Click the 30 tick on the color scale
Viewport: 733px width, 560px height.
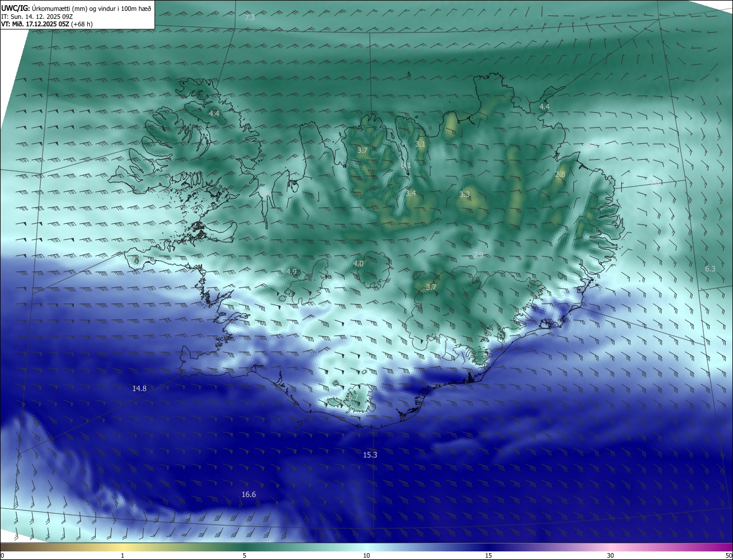point(610,555)
